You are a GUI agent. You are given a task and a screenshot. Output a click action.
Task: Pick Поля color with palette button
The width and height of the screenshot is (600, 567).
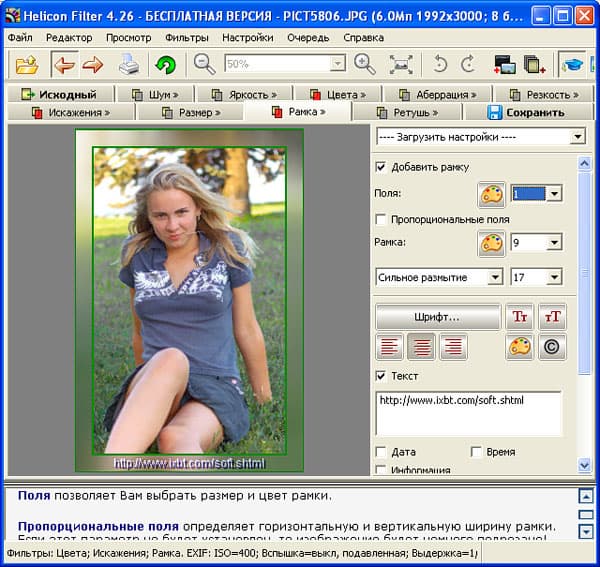pyautogui.click(x=491, y=194)
